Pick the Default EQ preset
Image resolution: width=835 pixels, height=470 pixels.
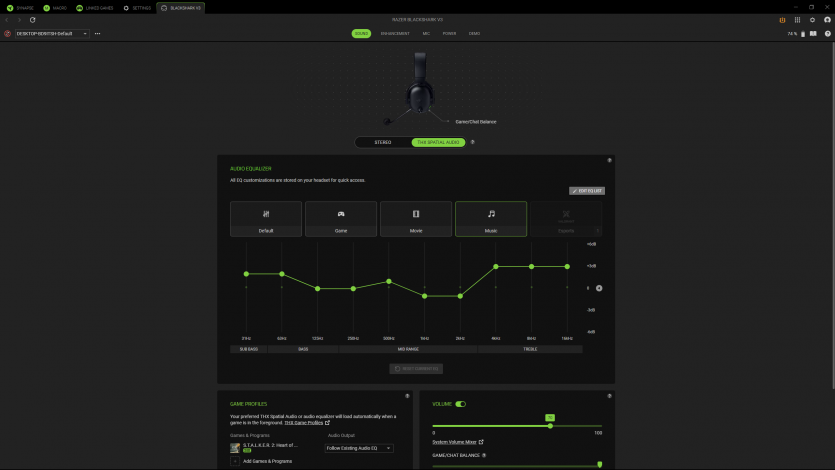[266, 219]
